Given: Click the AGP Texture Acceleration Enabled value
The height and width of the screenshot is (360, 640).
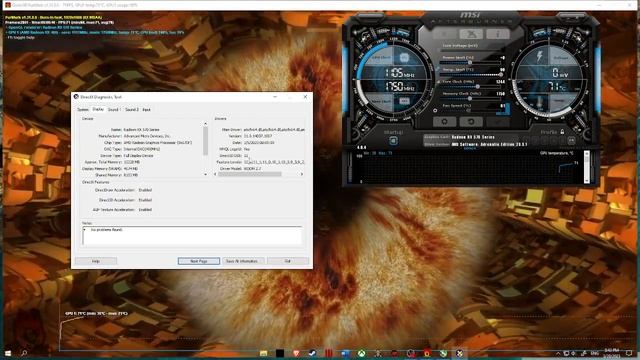Looking at the screenshot, I should coord(145,209).
